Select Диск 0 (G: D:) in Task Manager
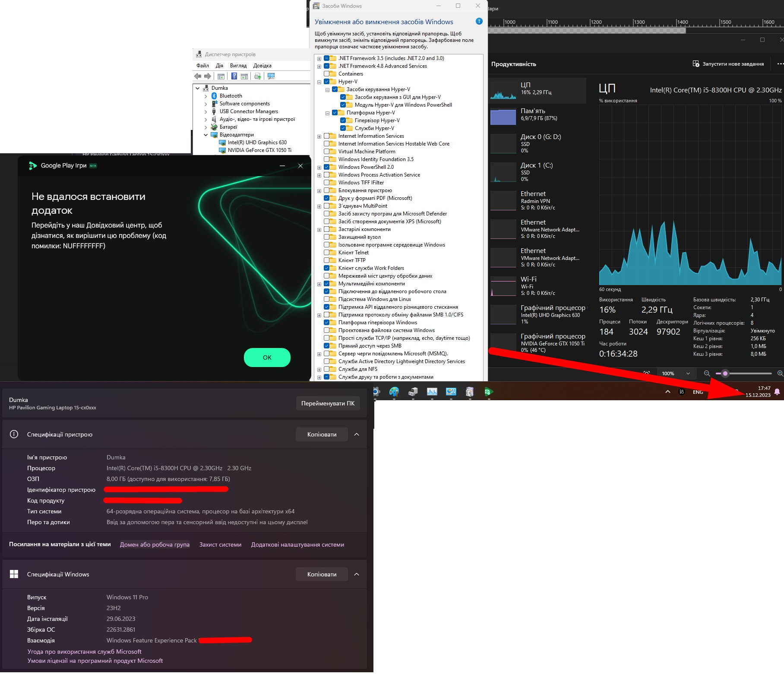The height and width of the screenshot is (674, 784). 538,143
